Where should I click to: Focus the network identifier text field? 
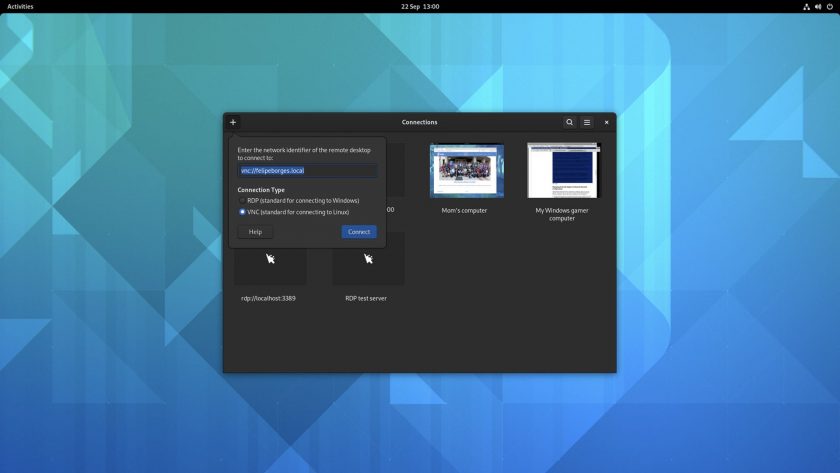coord(307,170)
